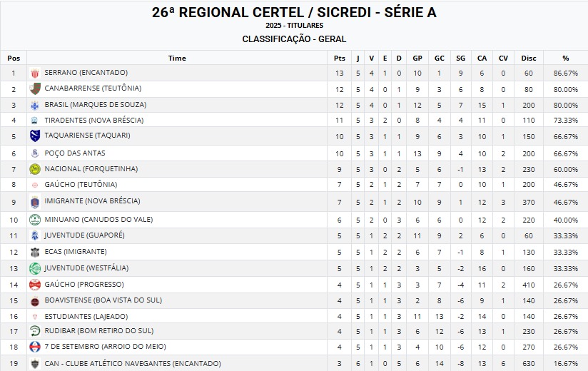Sort table by Pts column header

[340, 58]
